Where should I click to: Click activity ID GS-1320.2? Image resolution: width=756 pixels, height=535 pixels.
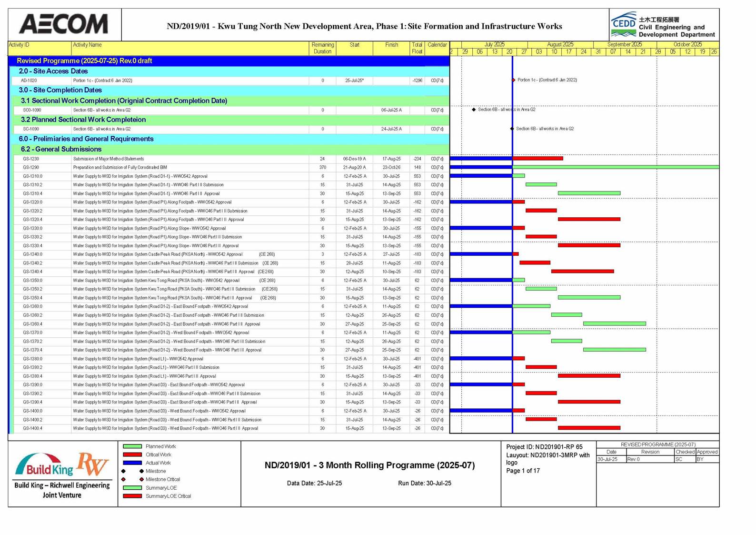pos(32,211)
